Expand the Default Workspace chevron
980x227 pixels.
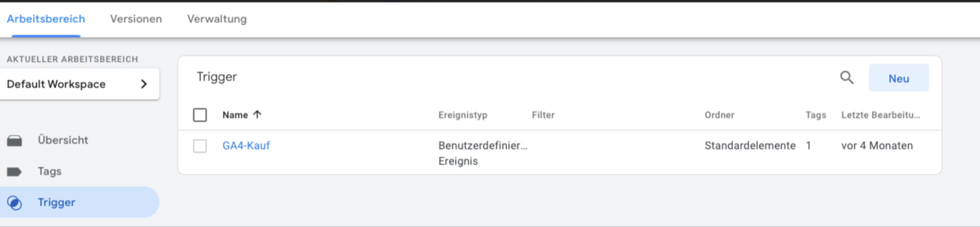pyautogui.click(x=144, y=84)
